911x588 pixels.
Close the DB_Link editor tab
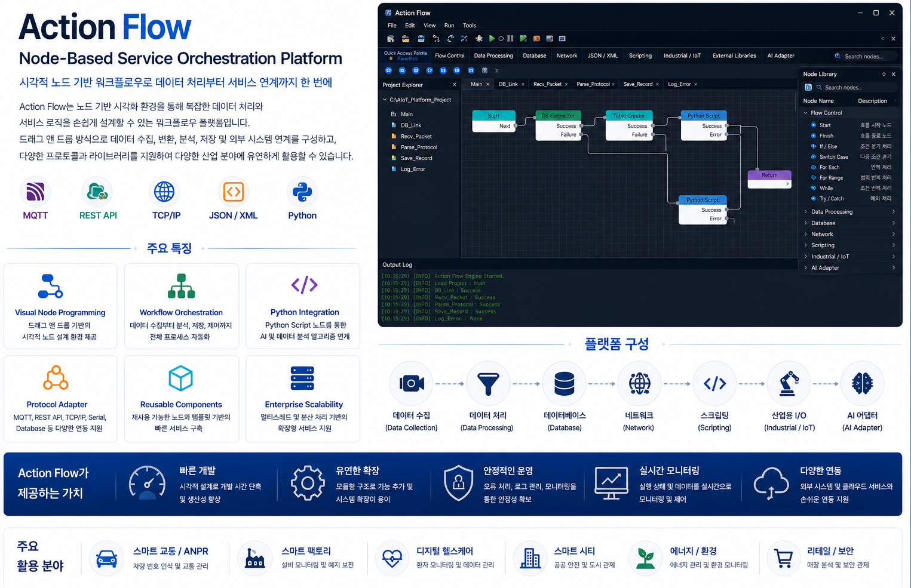coord(523,84)
